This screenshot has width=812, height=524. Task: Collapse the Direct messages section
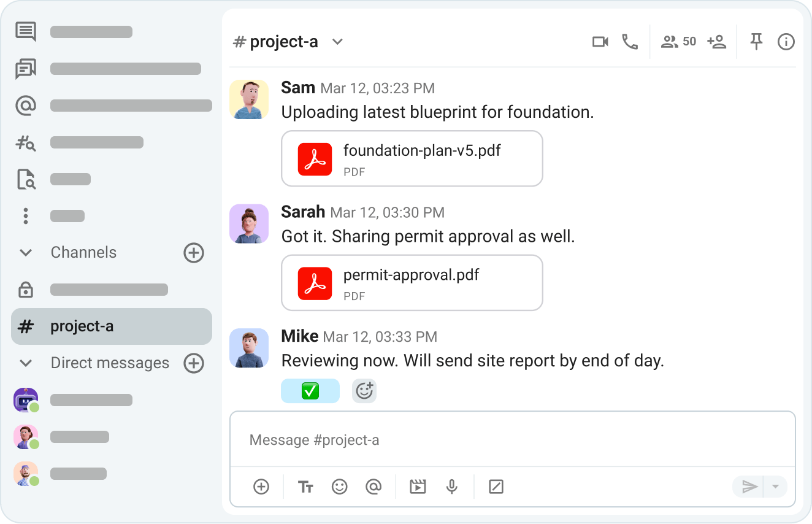(25, 363)
